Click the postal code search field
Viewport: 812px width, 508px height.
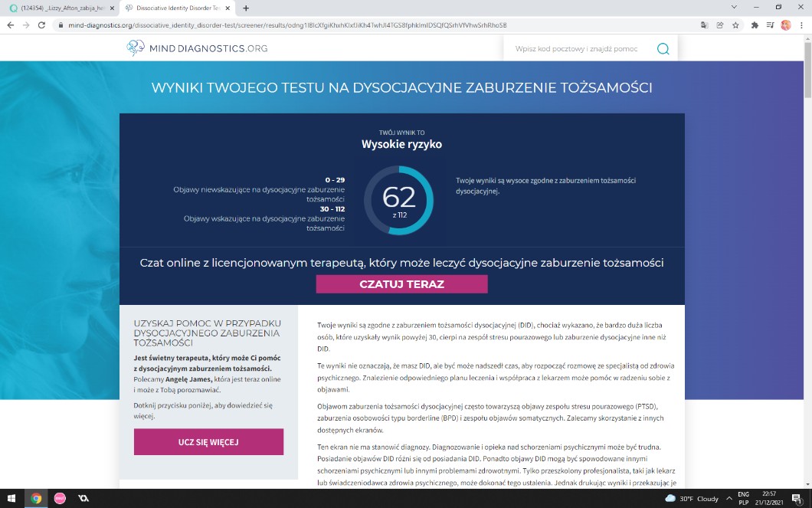[577, 49]
